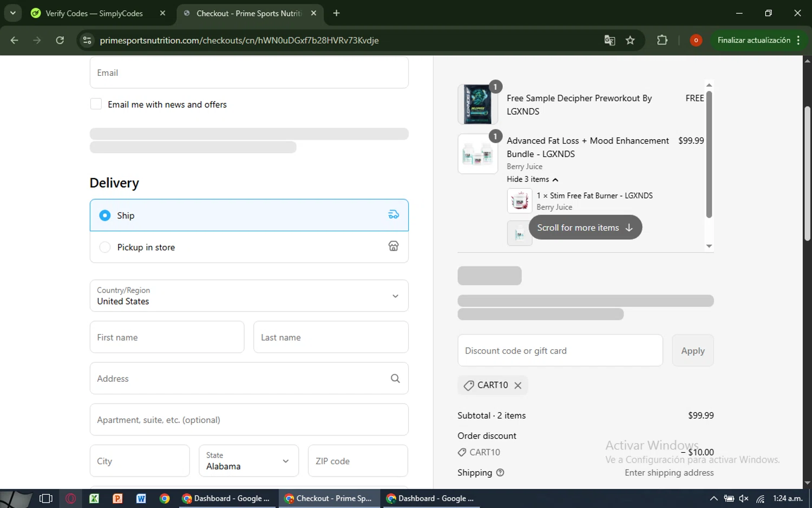Click the translate page icon
This screenshot has width=812, height=508.
pos(610,40)
